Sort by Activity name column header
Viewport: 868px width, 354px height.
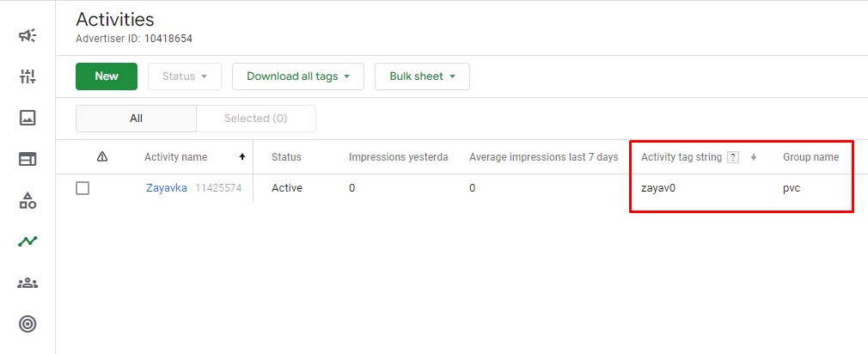point(176,157)
